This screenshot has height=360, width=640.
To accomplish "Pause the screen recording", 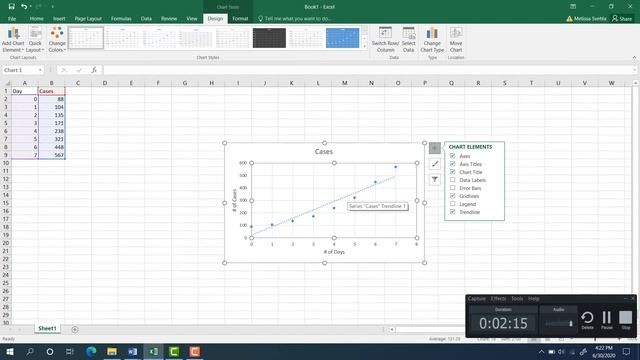I will 607,320.
